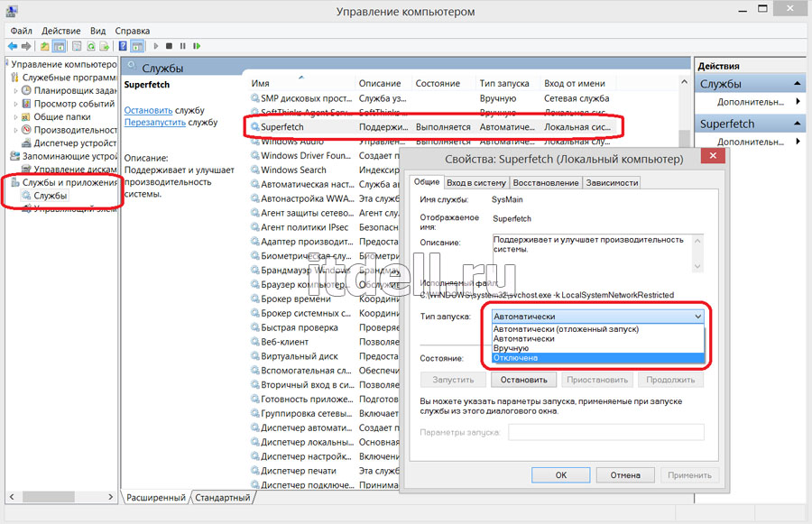Sort by the Состояние column header
This screenshot has height=524, width=812.
[444, 83]
